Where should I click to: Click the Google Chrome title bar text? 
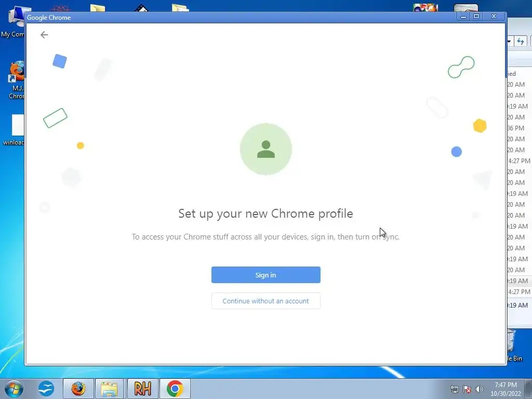(x=49, y=17)
